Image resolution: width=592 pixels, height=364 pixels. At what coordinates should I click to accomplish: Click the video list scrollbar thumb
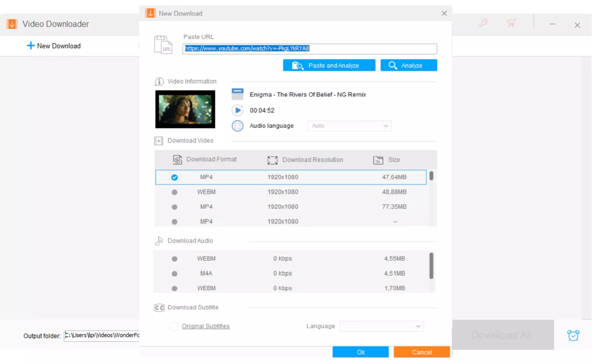431,176
